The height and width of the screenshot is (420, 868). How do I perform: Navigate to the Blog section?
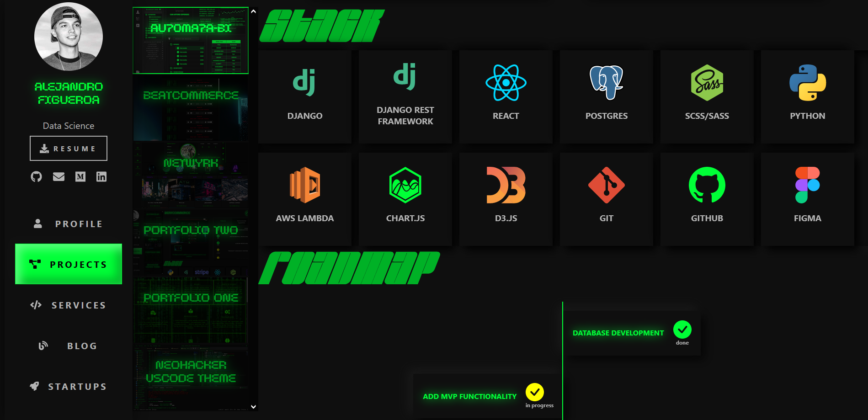click(68, 346)
